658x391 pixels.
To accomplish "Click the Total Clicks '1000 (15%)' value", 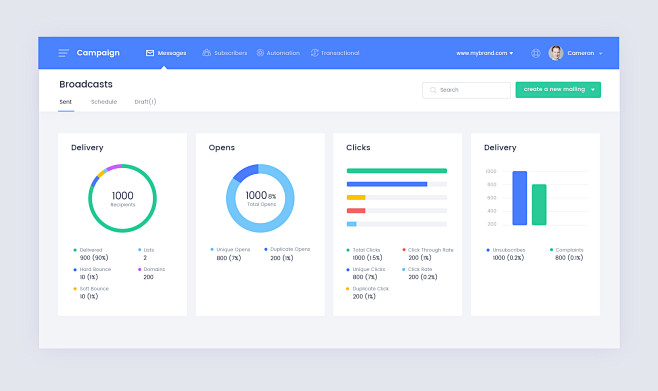I will tap(367, 258).
